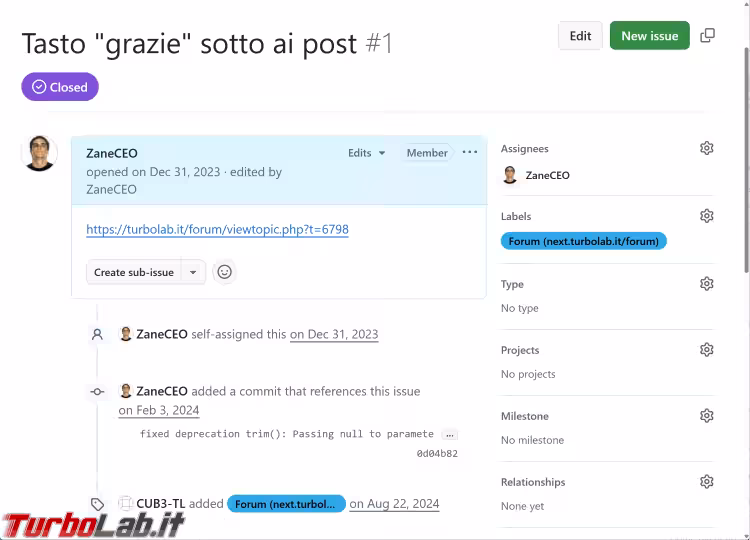Open Projects settings gear
This screenshot has width=750, height=540.
pyautogui.click(x=706, y=350)
